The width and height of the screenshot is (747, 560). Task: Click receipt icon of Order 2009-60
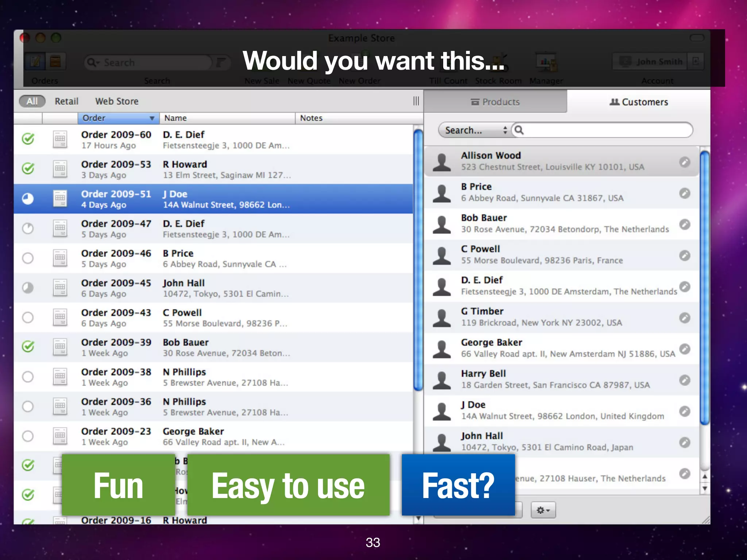(x=60, y=139)
